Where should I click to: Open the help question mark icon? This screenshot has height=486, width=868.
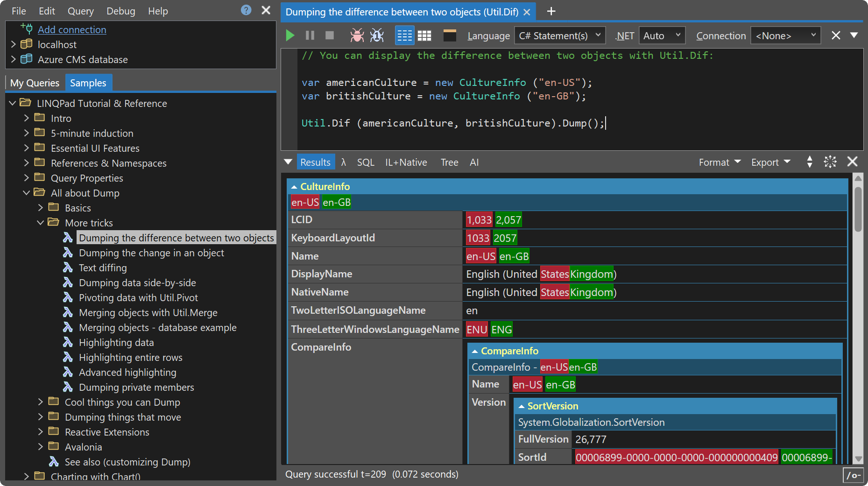pyautogui.click(x=246, y=10)
